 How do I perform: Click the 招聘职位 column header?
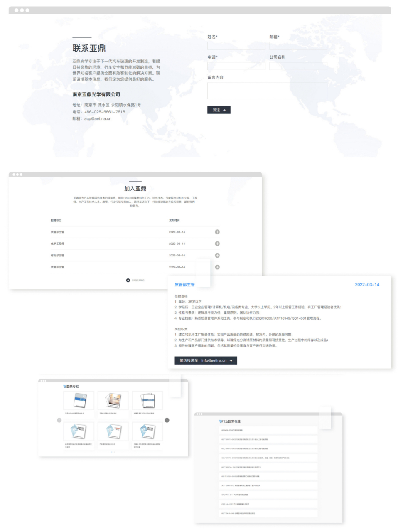(x=56, y=220)
